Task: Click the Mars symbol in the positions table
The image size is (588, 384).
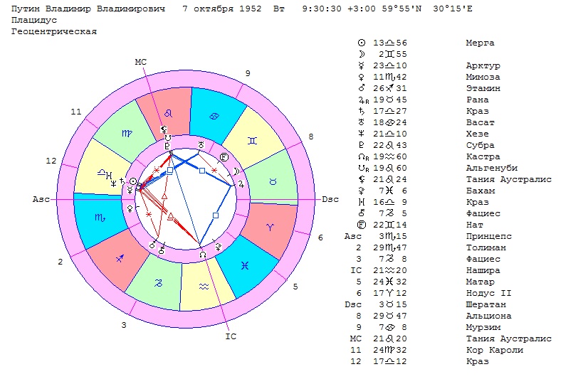Action: (361, 88)
